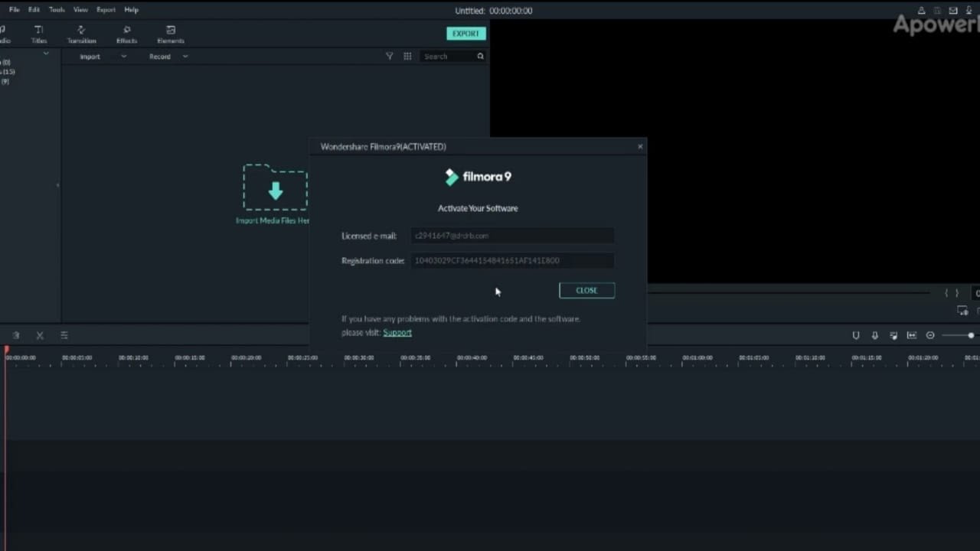This screenshot has height=551, width=980.
Task: Open the Tools menu
Action: coord(57,10)
